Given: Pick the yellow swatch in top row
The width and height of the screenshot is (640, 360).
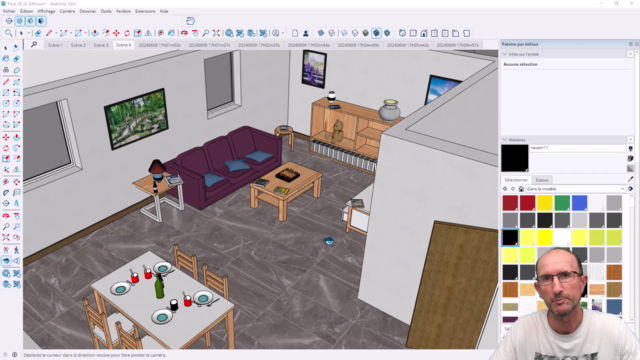Looking at the screenshot, I should point(544,203).
